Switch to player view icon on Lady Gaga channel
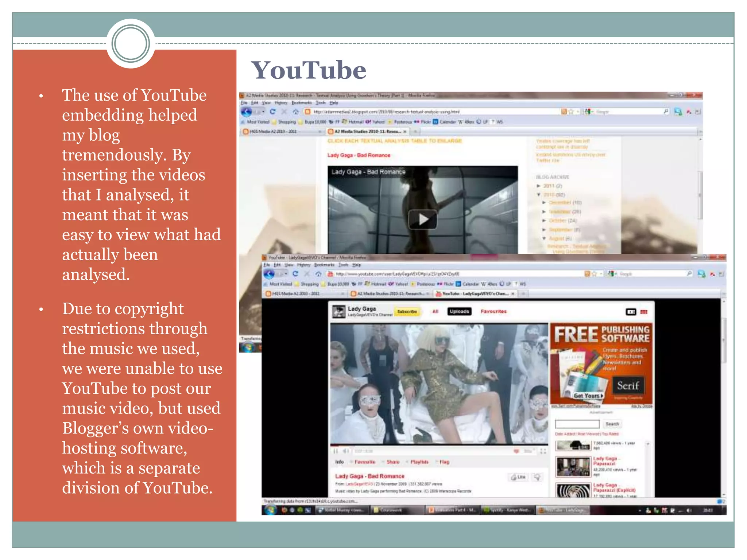Image resolution: width=747 pixels, height=560 pixels. click(x=631, y=312)
